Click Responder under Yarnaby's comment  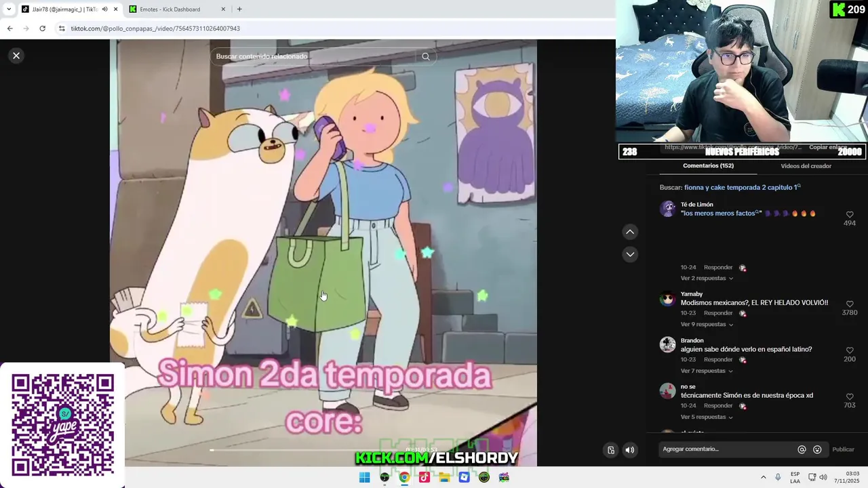(718, 313)
